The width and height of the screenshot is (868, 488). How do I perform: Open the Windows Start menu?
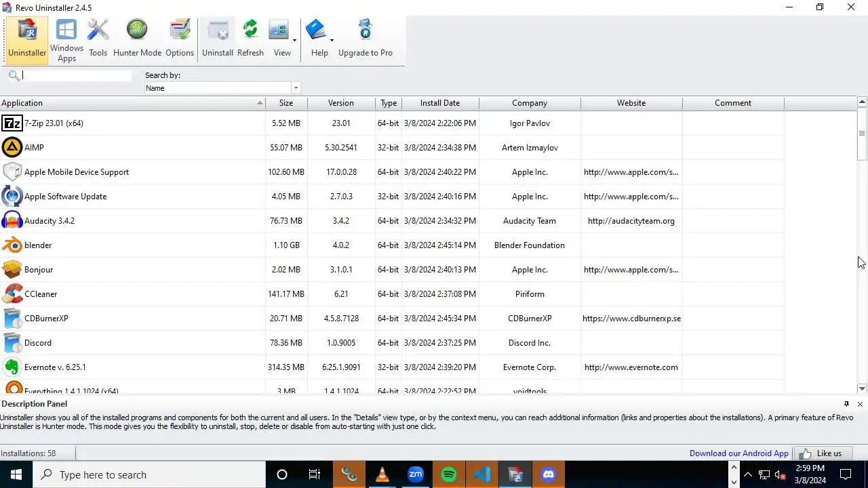click(x=16, y=474)
